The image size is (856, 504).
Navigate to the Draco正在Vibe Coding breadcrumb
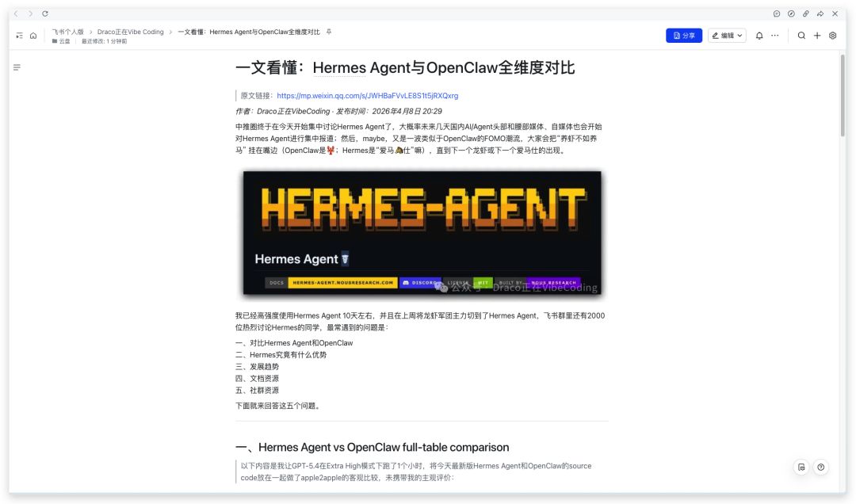pos(130,32)
